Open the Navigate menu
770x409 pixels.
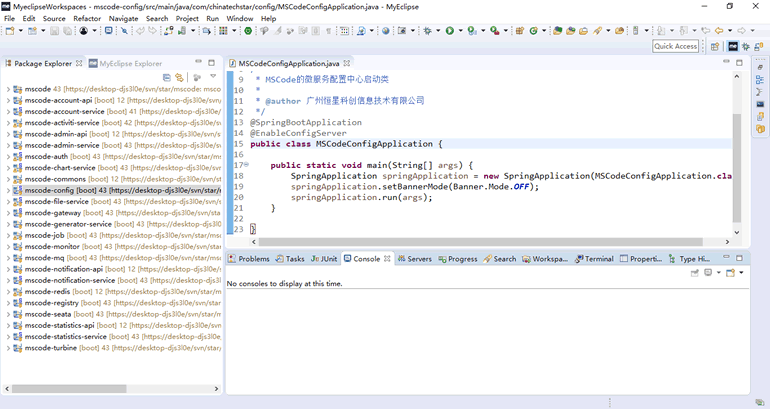(x=124, y=18)
